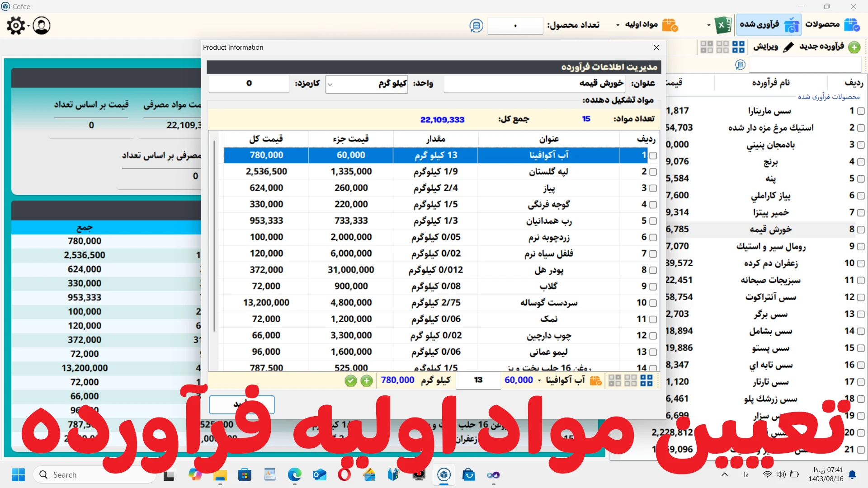Select سس آنتراکوت in the product list
The width and height of the screenshot is (868, 488).
[770, 297]
